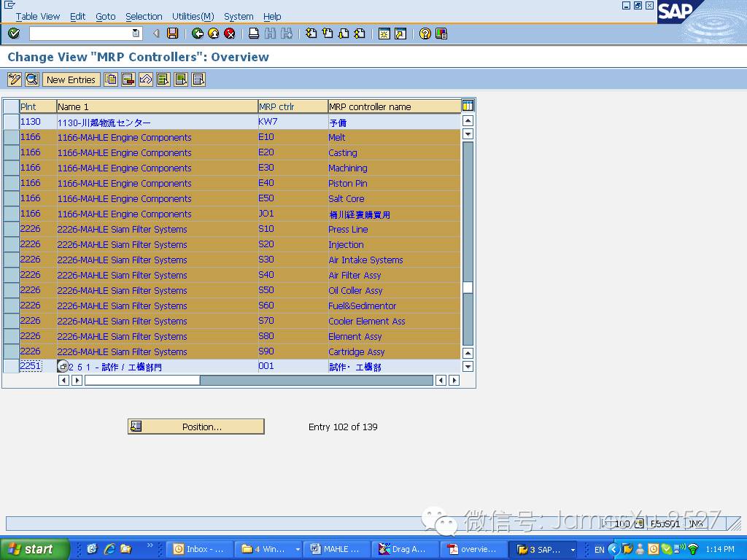The width and height of the screenshot is (747, 560).
Task: Click the Select All icon
Action: (163, 79)
